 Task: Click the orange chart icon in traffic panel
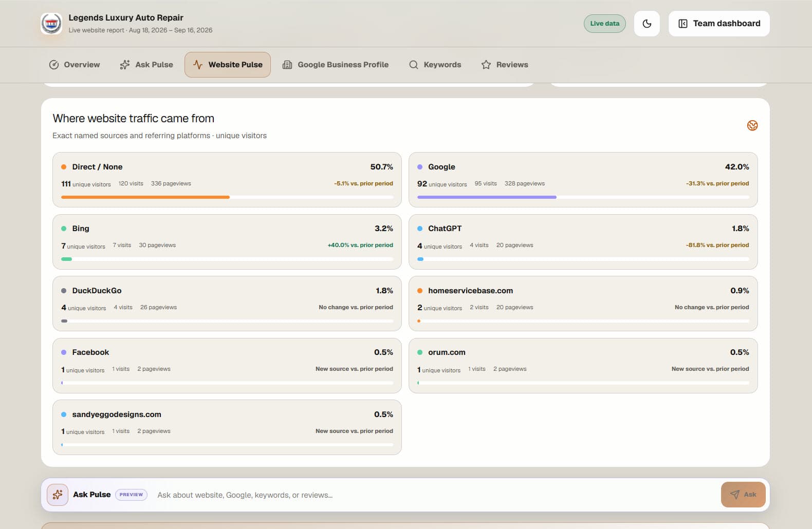(752, 125)
